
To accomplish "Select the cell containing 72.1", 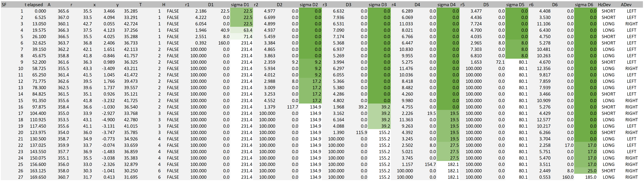I will point(500,62).
